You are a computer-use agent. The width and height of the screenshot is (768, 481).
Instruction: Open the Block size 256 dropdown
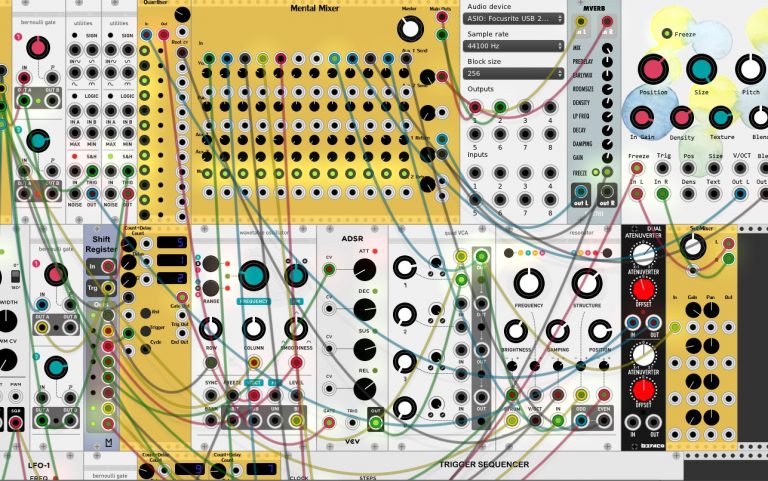(513, 73)
